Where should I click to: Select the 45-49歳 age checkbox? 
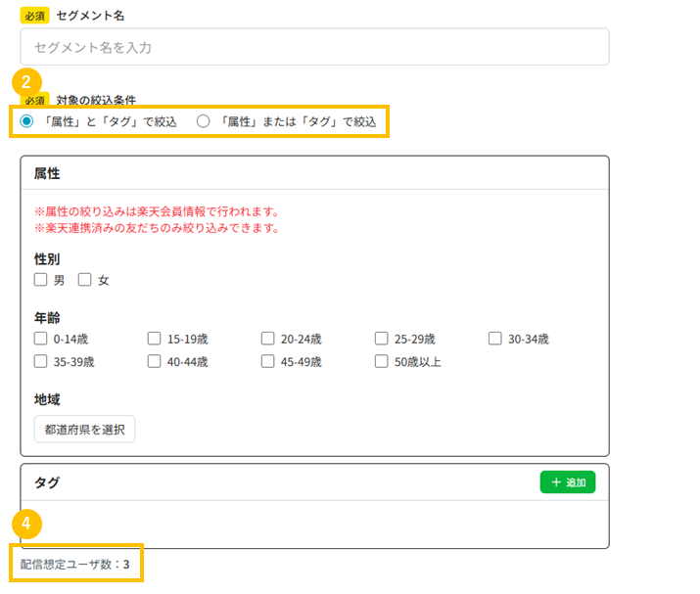(268, 361)
